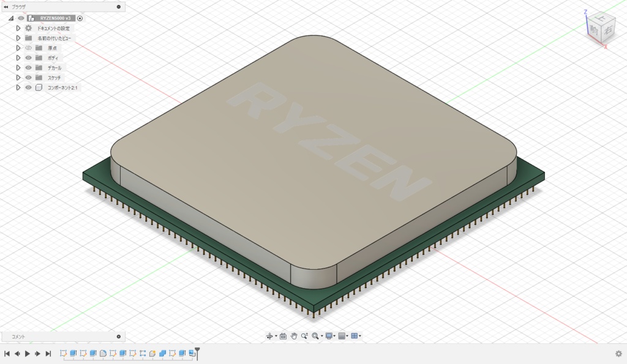The height and width of the screenshot is (364, 627).
Task: Select the ドキュメントの設定 label
Action: (53, 28)
